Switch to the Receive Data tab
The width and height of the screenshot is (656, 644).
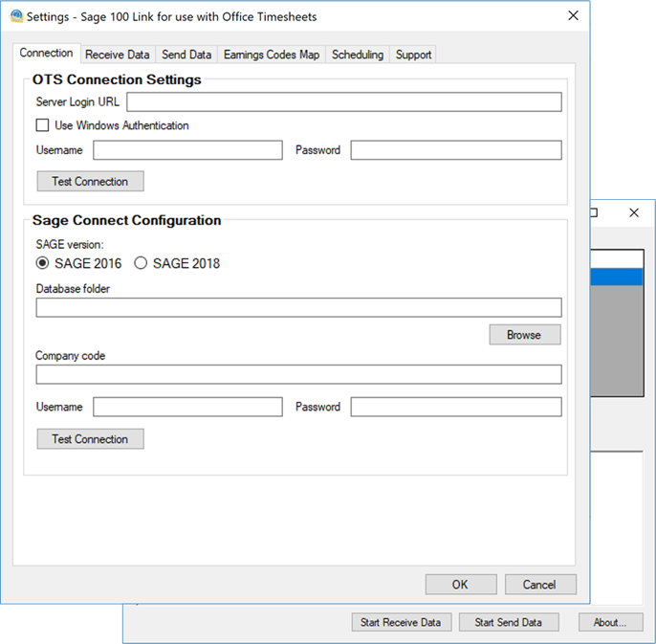point(117,55)
